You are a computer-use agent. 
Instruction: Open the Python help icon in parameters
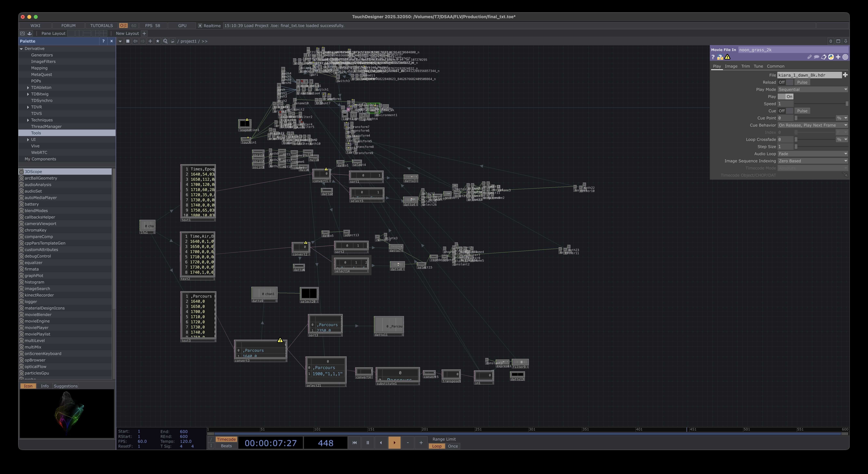pos(720,57)
